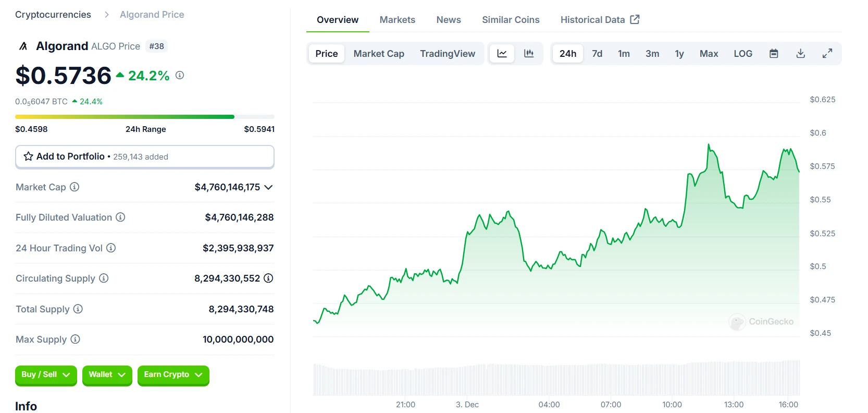Select Market Cap chart mode
The height and width of the screenshot is (413, 868).
click(379, 53)
